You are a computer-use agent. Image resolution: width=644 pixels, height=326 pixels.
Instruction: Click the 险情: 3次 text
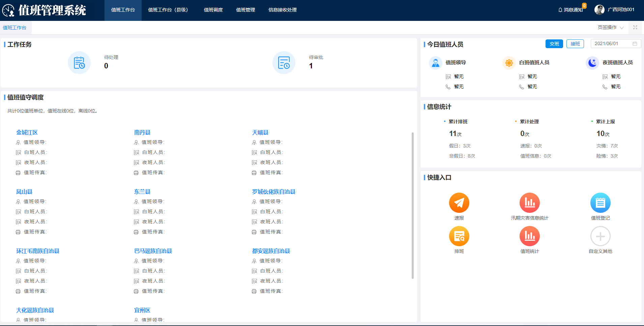(607, 156)
